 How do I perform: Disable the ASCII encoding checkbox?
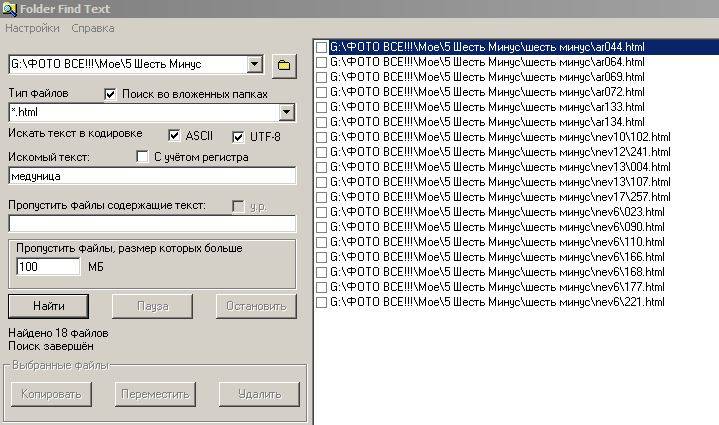174,136
